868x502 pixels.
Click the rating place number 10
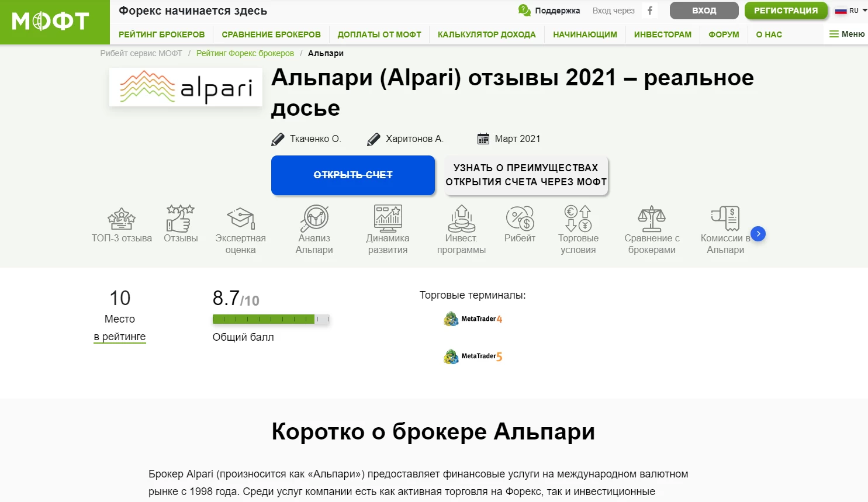coord(120,298)
